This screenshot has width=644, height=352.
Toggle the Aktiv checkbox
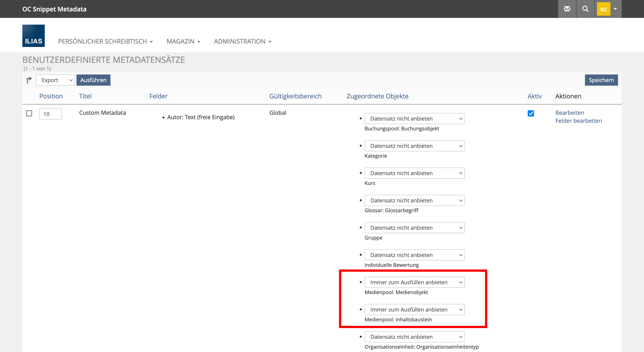click(530, 114)
